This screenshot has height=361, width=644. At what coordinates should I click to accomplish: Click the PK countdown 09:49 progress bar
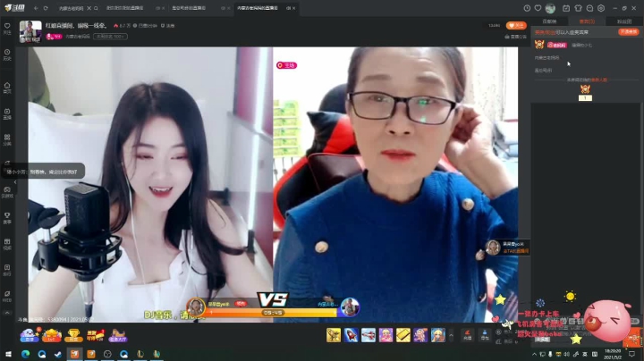coord(272,313)
